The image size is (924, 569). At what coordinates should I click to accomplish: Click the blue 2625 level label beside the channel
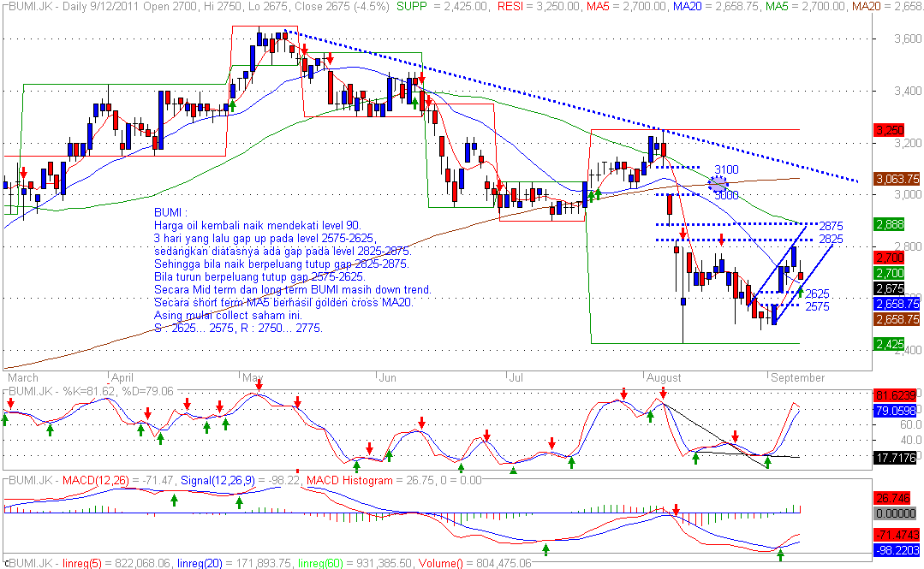click(817, 293)
